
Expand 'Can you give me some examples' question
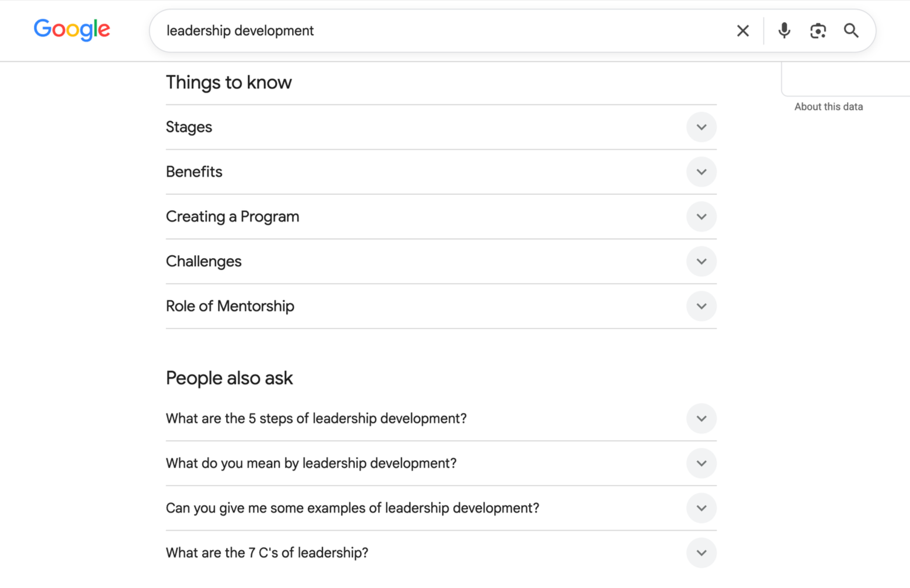click(x=441, y=508)
